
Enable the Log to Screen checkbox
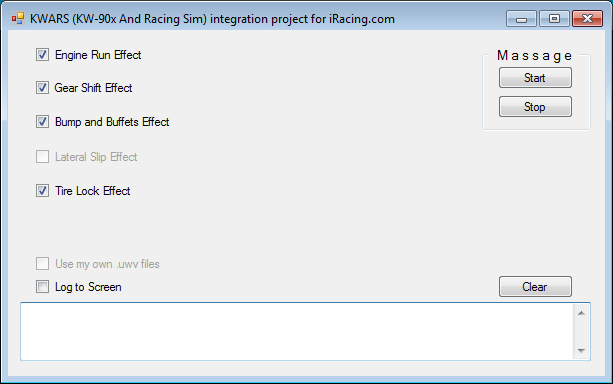(x=42, y=287)
